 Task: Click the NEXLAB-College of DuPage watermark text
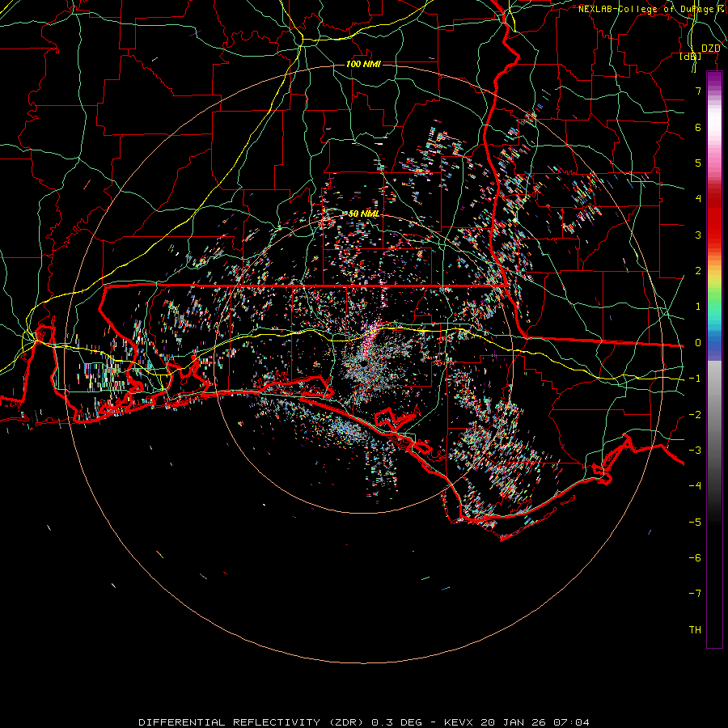click(x=651, y=9)
